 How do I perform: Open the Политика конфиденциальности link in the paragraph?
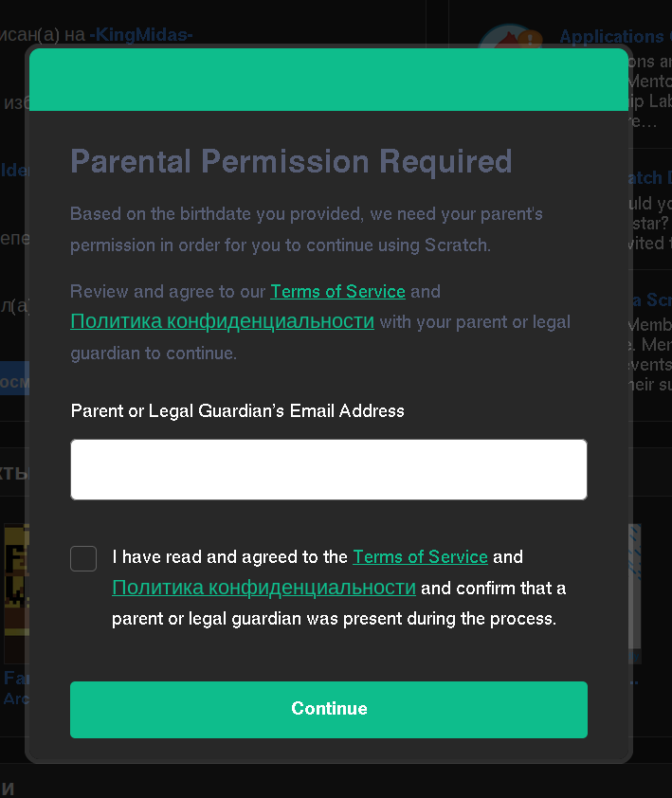pyautogui.click(x=221, y=321)
